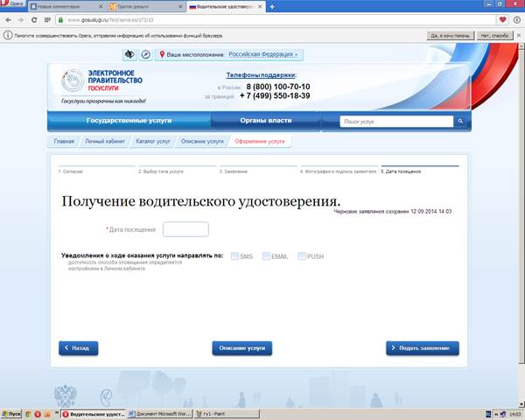
Task: Go to the Описание услуги breadcrumb tab
Action: coord(202,142)
